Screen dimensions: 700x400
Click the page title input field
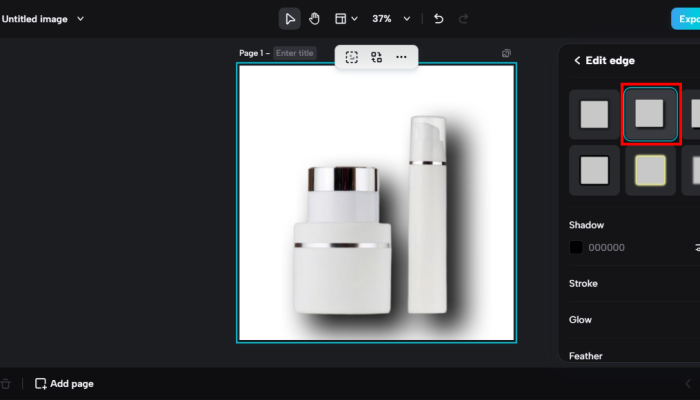(x=294, y=53)
